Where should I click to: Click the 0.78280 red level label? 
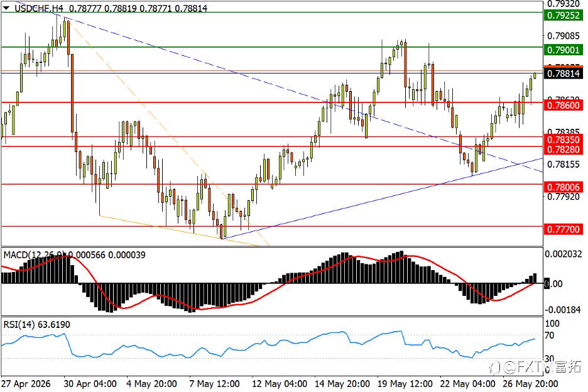click(563, 150)
